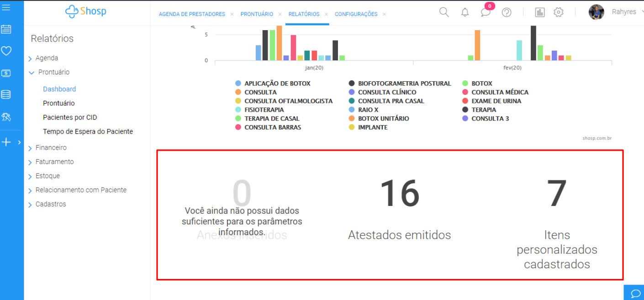
Task: Open chat messages with zero badge
Action: tap(486, 12)
